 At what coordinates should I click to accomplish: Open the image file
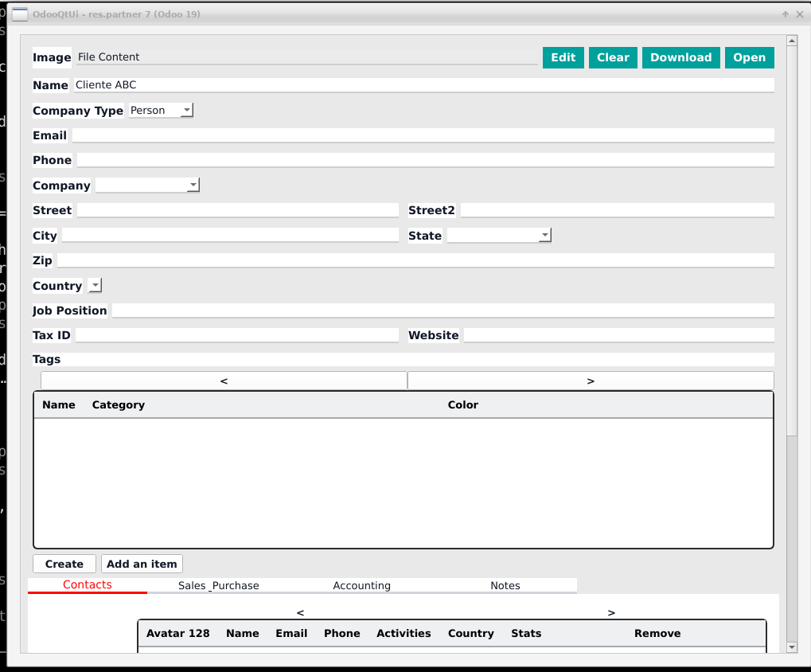pos(749,57)
